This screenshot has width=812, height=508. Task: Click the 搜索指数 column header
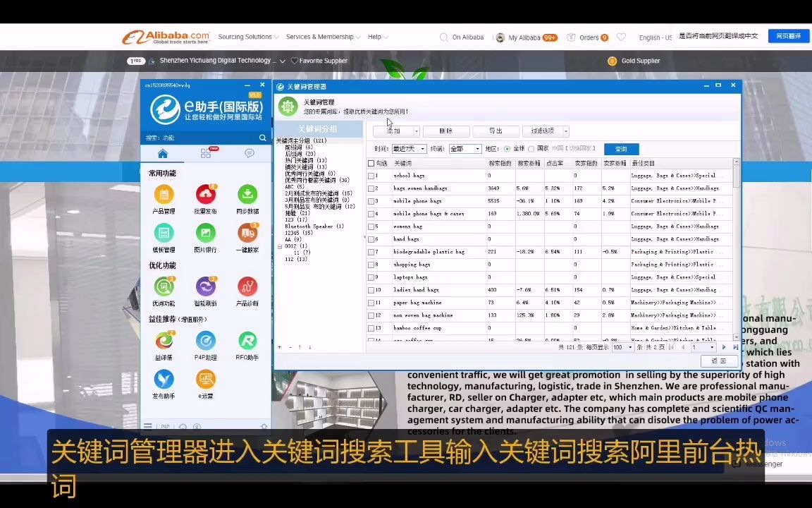coord(500,163)
